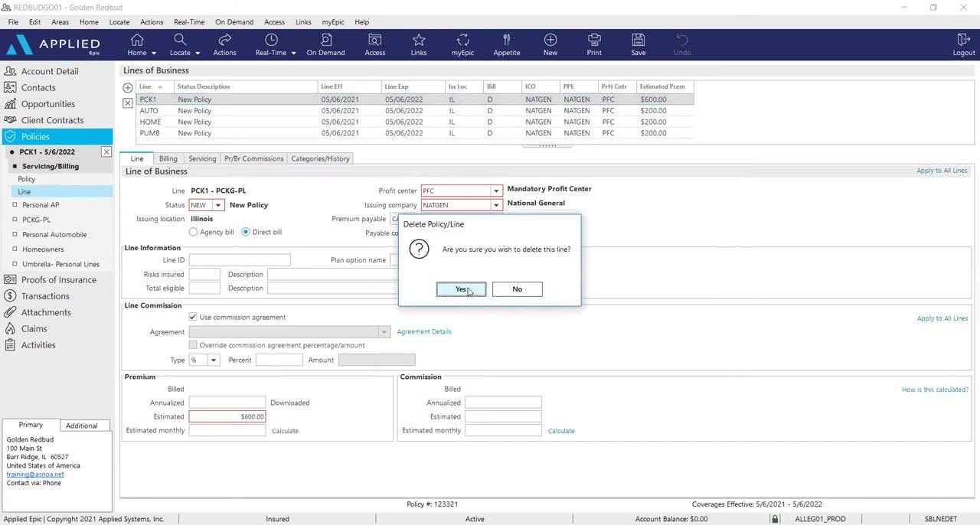
Task: Switch to the Billing tab
Action: tap(168, 158)
